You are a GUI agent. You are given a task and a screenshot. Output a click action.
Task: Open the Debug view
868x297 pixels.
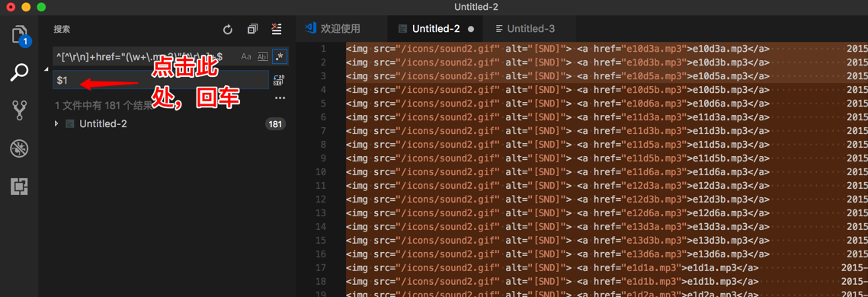(x=19, y=148)
